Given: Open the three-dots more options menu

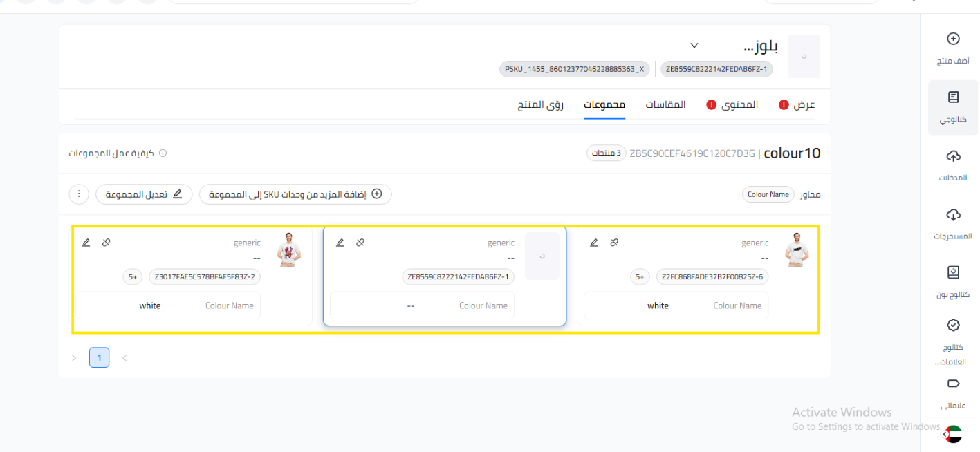Looking at the screenshot, I should tap(79, 194).
